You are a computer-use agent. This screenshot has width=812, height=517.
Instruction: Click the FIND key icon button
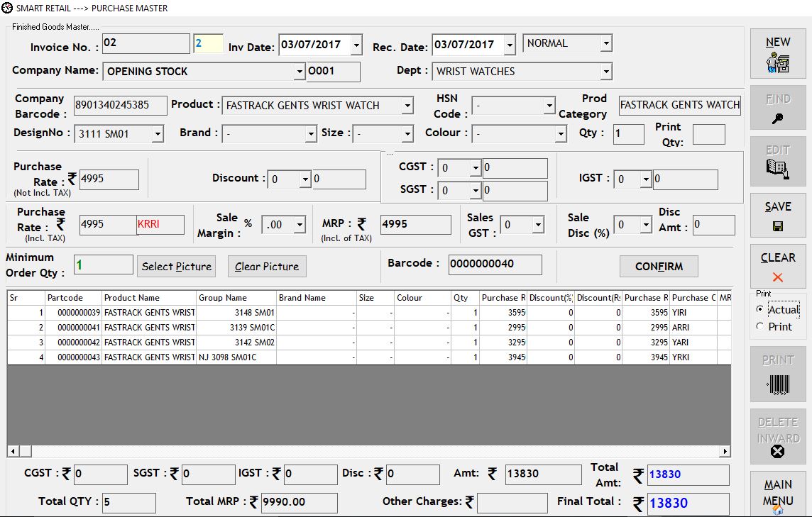778,108
